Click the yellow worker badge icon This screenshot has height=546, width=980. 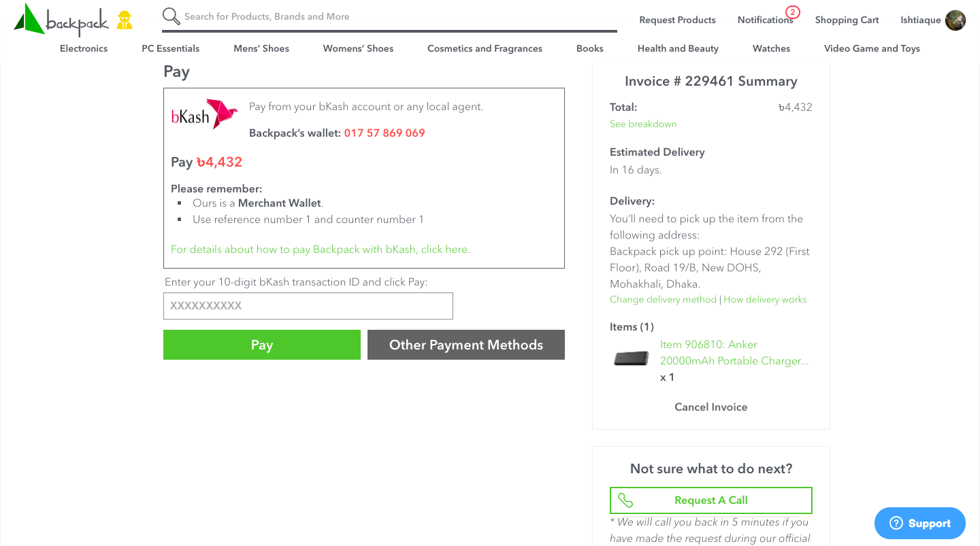tap(124, 20)
